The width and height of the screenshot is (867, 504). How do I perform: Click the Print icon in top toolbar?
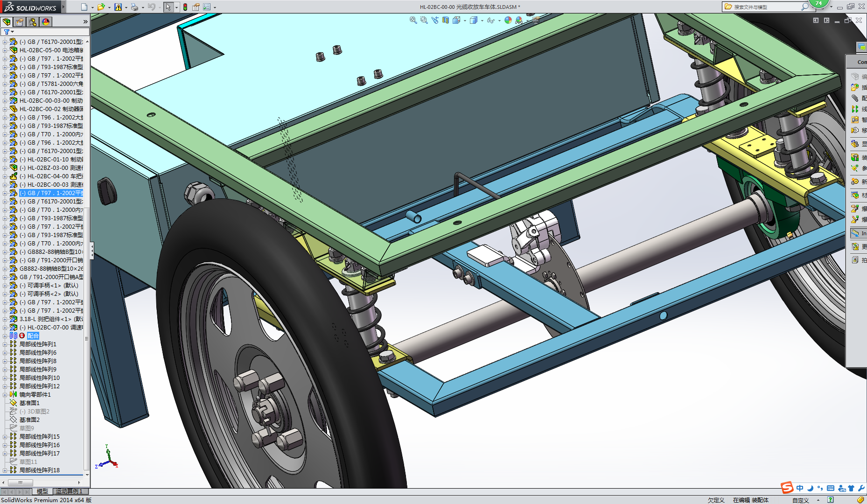134,7
